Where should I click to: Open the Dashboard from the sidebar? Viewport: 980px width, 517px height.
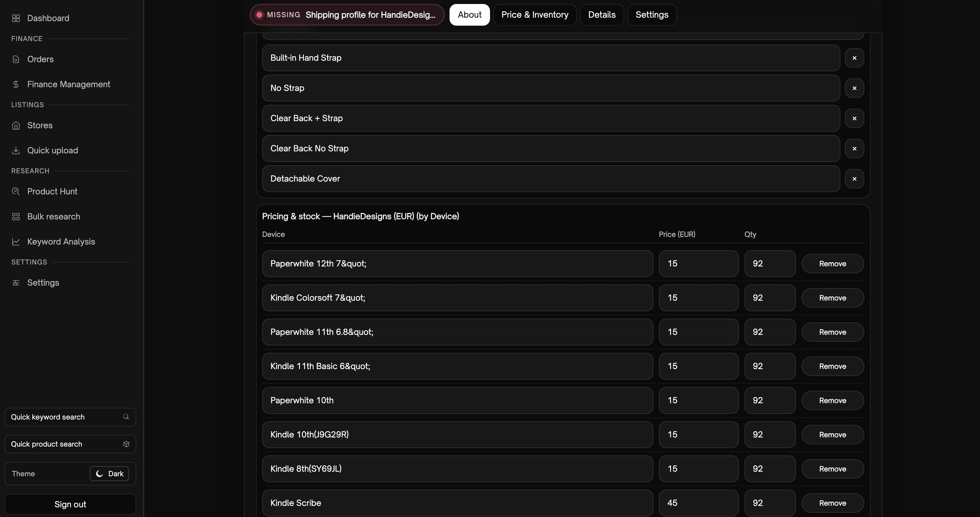pos(48,18)
